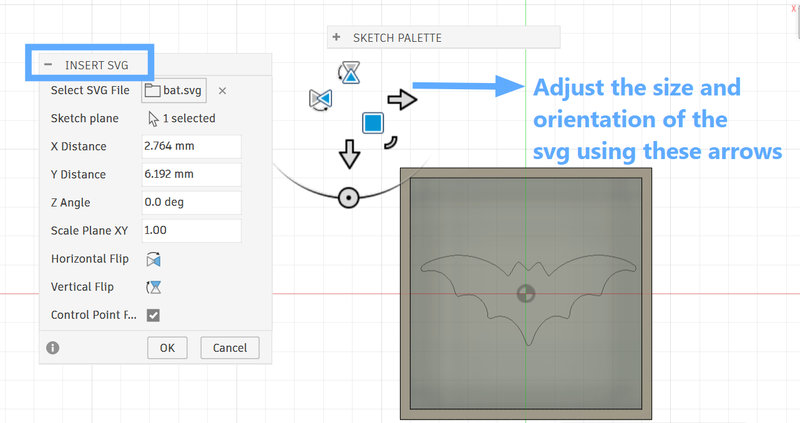The image size is (800, 423).
Task: Click the Vertical Flip label
Action: click(x=82, y=287)
